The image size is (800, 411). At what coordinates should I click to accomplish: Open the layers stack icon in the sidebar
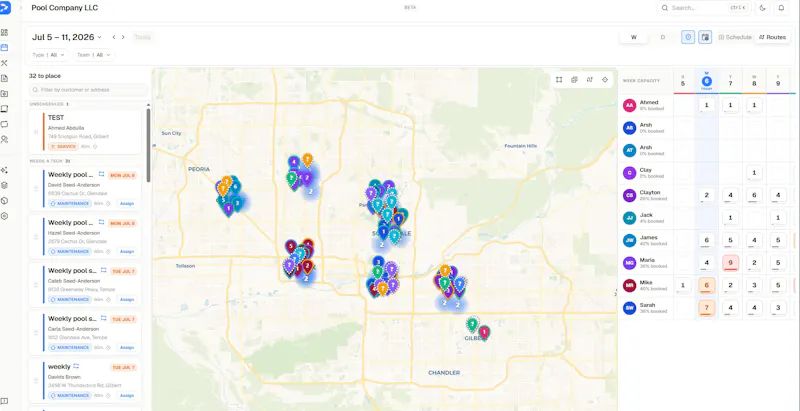coord(5,185)
